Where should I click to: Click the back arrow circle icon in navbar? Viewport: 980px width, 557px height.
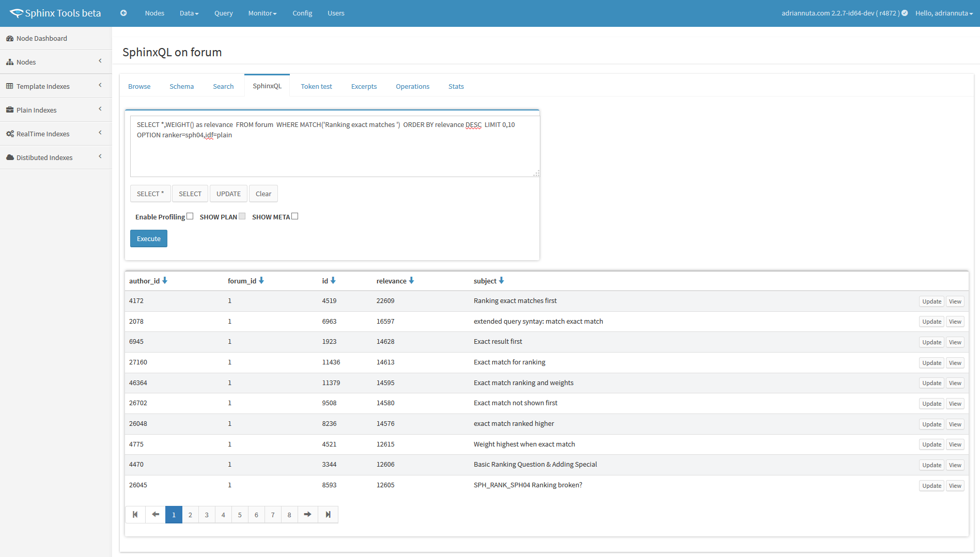(x=123, y=13)
